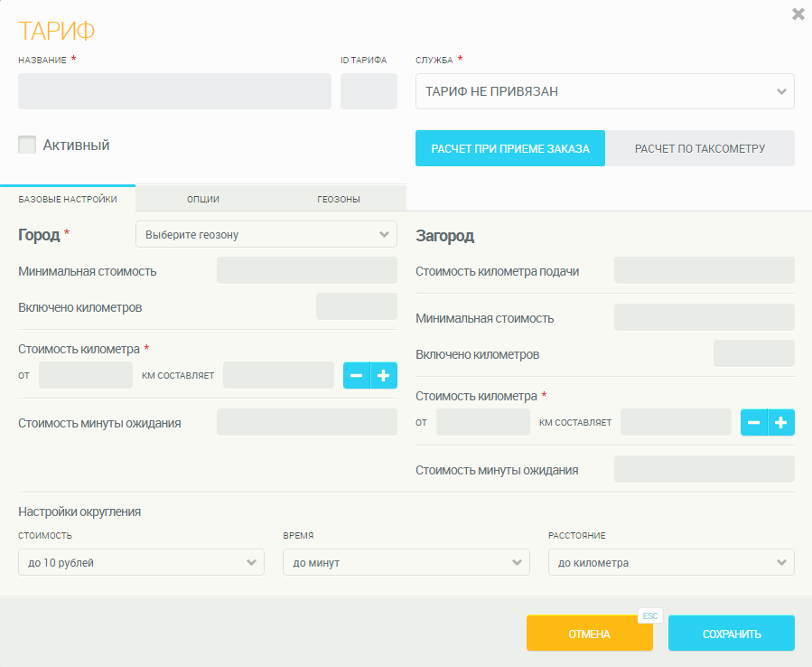Open the Базовые настройки tab

pos(68,199)
